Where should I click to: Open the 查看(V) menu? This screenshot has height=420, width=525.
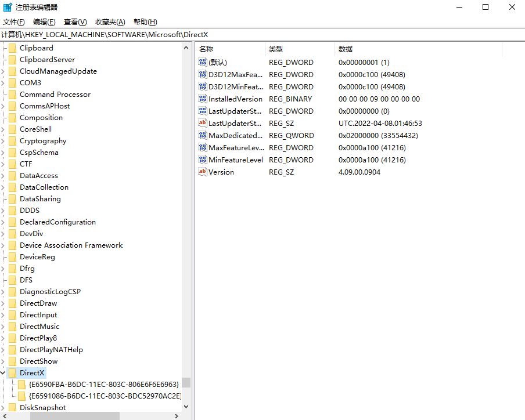point(75,21)
